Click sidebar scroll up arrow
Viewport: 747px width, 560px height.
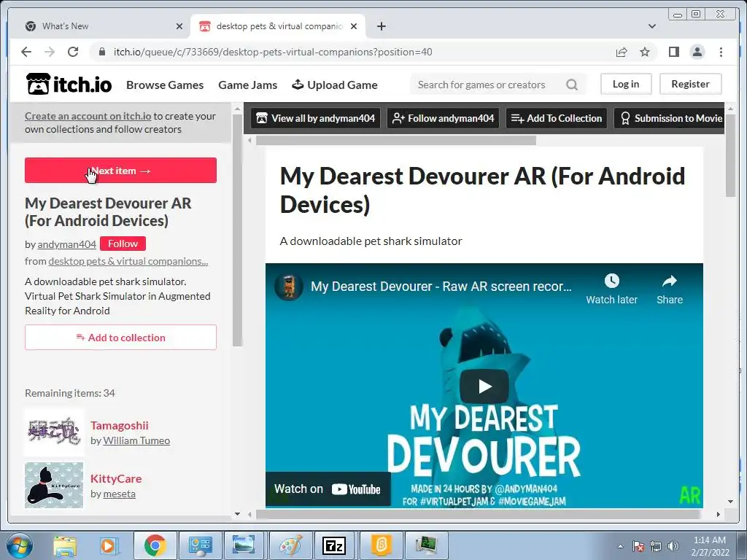(x=237, y=109)
